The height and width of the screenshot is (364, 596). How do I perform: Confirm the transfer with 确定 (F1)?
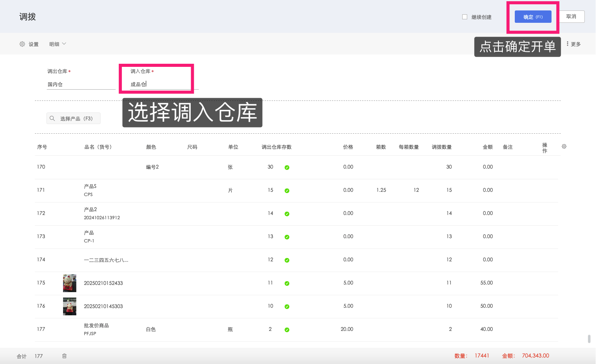pyautogui.click(x=533, y=17)
